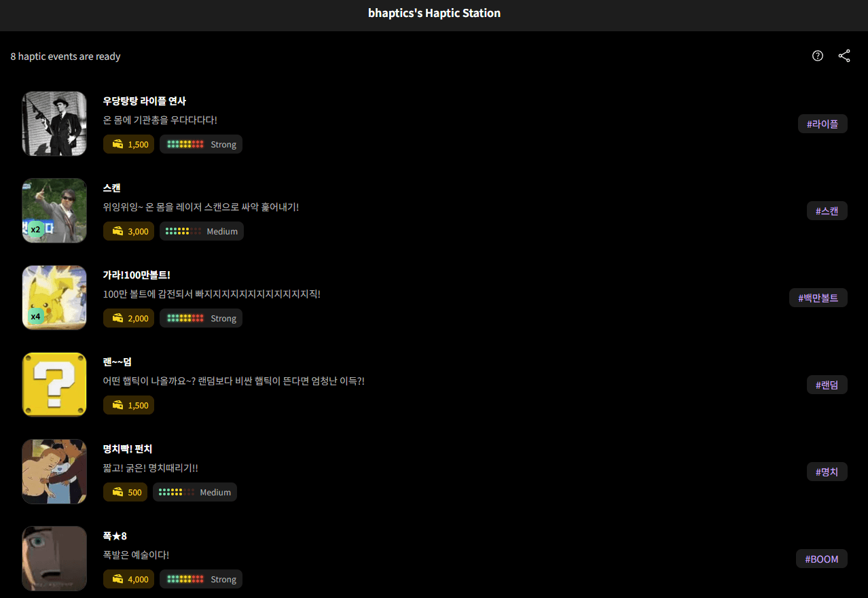Open the help icon in the top bar
The width and height of the screenshot is (868, 598).
tap(817, 56)
